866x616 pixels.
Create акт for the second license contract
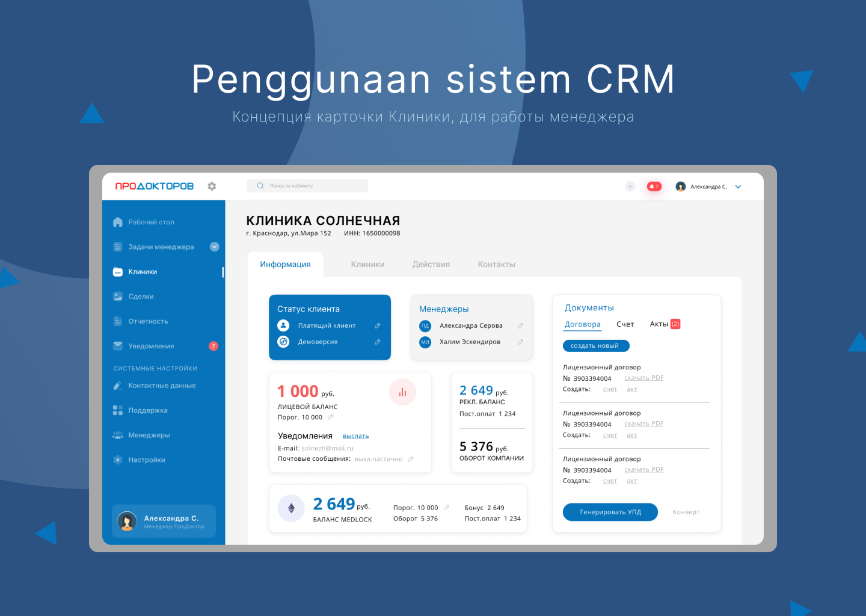click(632, 435)
